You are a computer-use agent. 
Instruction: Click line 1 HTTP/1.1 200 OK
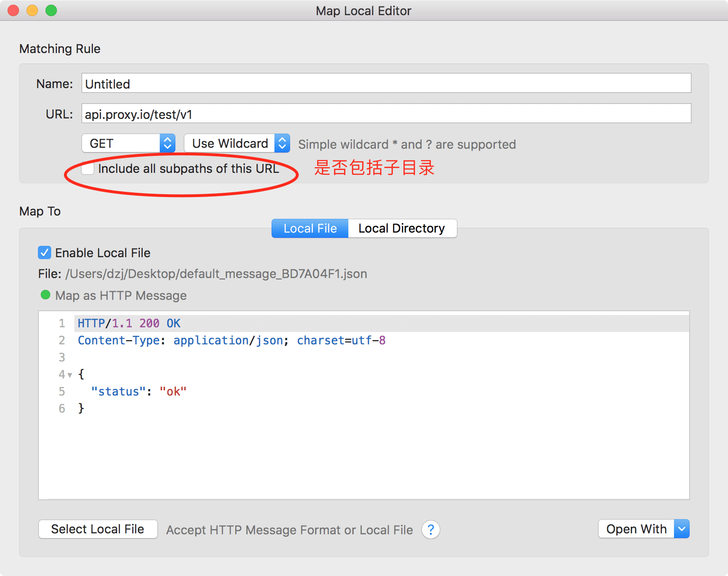(x=382, y=324)
